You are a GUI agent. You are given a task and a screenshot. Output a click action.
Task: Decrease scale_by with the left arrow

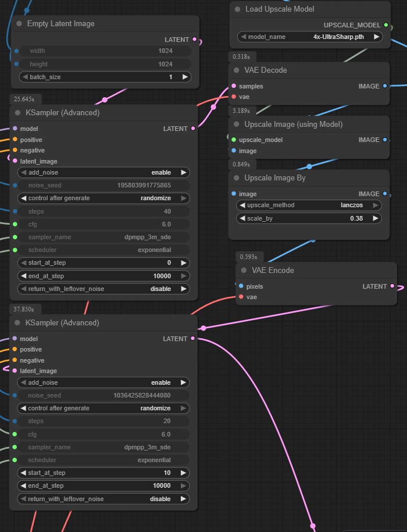(x=242, y=218)
